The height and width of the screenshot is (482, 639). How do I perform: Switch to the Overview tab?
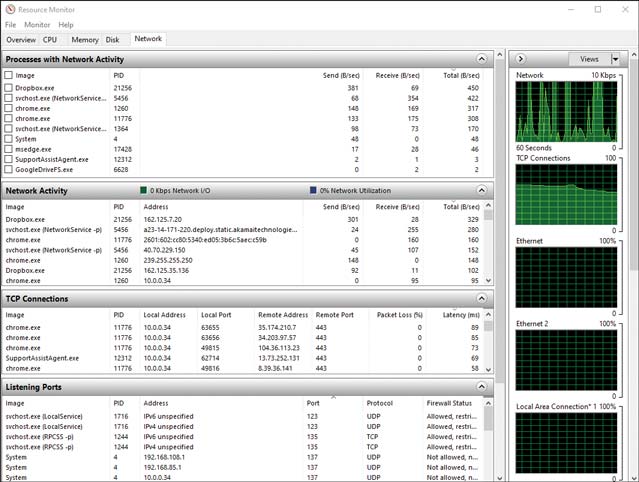[x=21, y=40]
